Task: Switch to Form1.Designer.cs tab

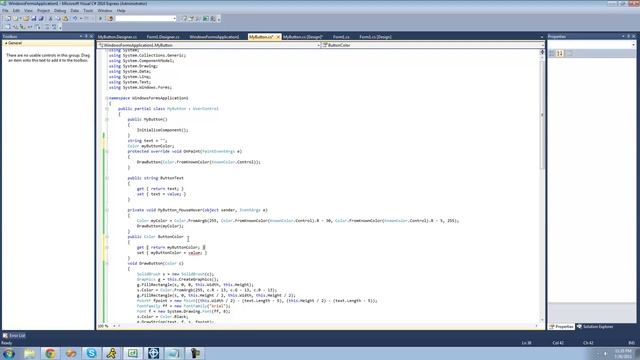Action: [x=163, y=37]
